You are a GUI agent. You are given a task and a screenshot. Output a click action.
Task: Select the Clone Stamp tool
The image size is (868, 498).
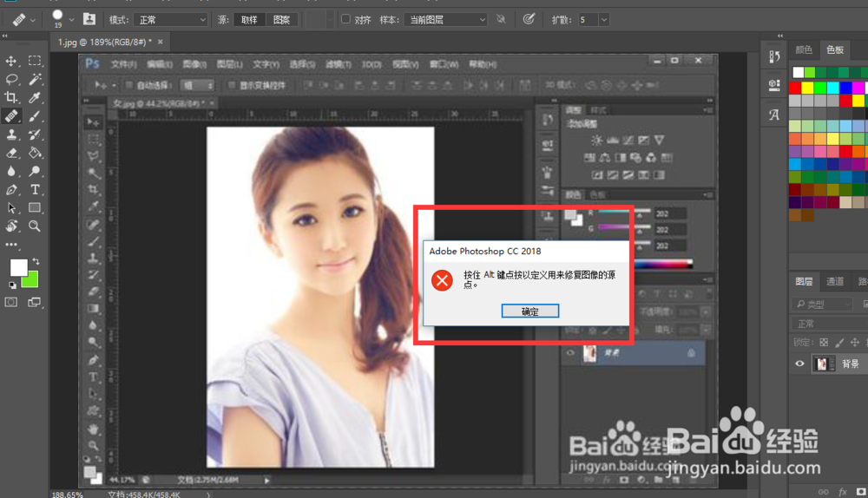[x=11, y=134]
